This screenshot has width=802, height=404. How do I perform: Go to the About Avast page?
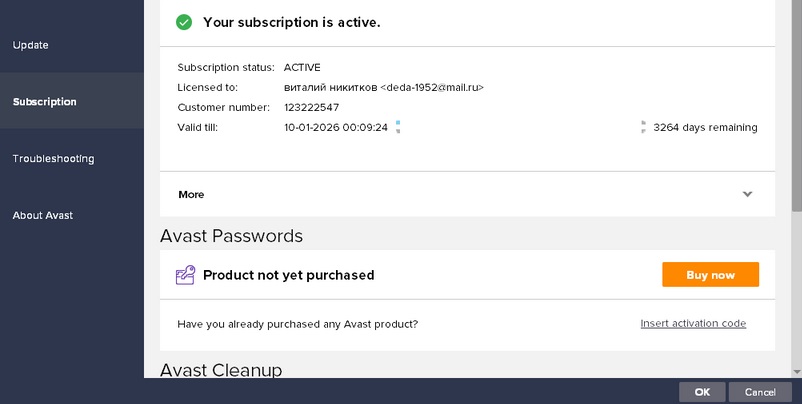pyautogui.click(x=43, y=215)
